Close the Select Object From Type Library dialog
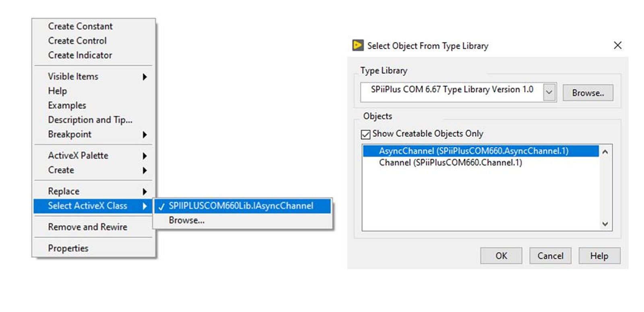The width and height of the screenshot is (644, 312). click(617, 45)
